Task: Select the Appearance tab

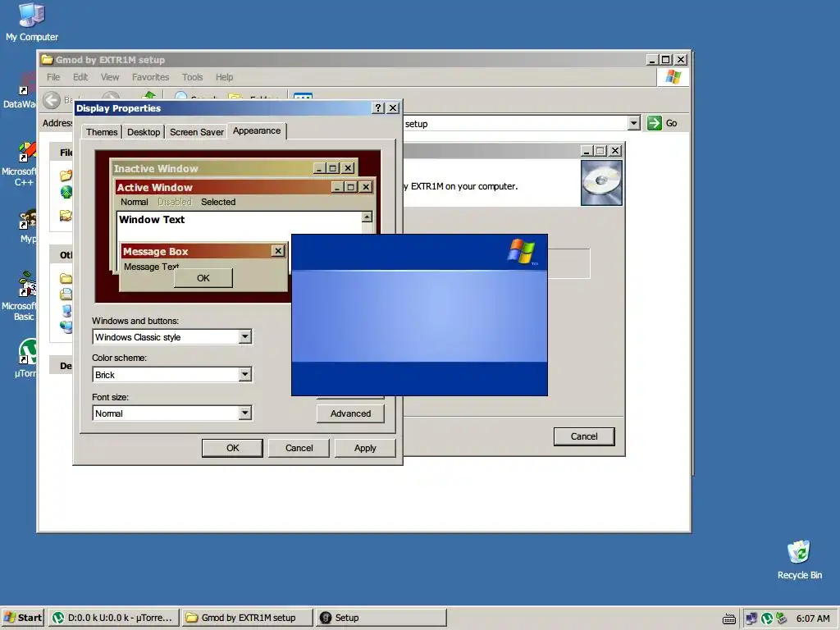Action: click(x=257, y=130)
